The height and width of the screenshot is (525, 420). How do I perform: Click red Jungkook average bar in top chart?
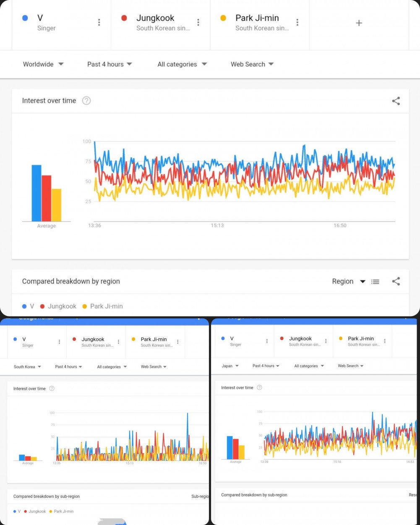point(47,198)
